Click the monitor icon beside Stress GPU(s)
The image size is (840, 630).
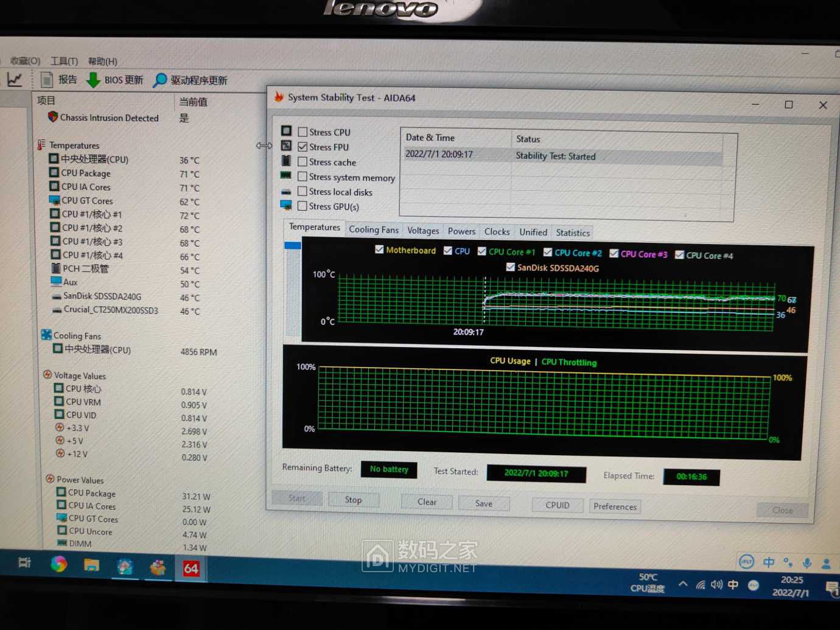tap(286, 206)
